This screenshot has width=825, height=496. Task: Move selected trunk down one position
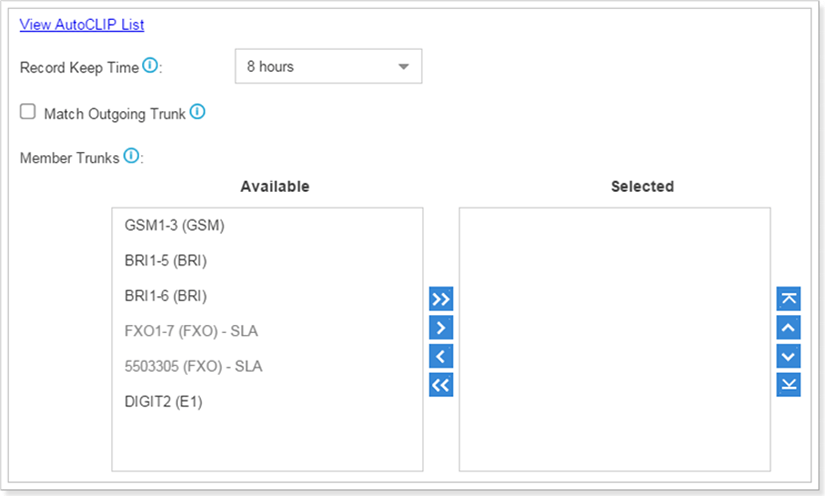click(788, 356)
